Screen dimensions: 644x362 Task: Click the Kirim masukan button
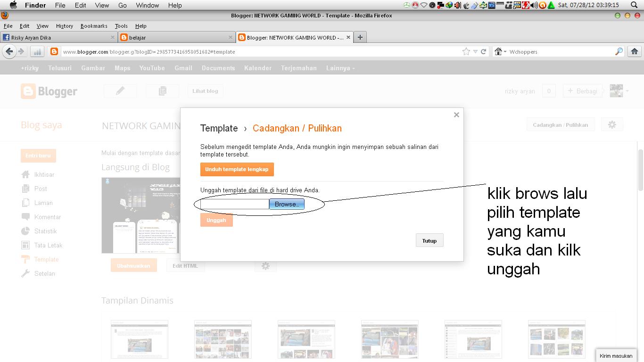[x=616, y=356]
